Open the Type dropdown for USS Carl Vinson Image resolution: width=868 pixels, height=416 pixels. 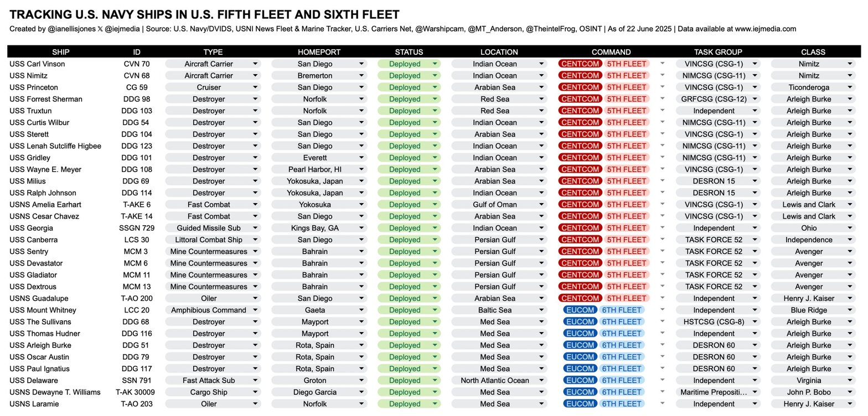click(x=255, y=64)
